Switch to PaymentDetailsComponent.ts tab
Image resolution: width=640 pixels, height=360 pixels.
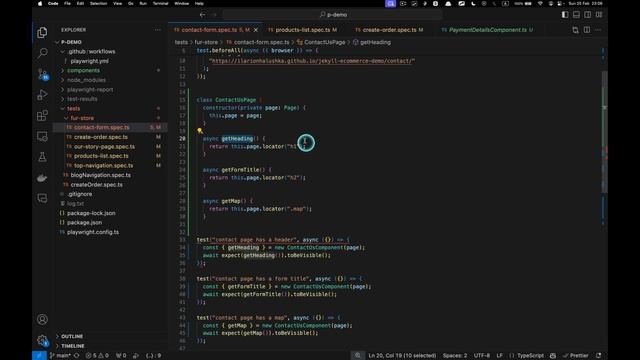tap(487, 30)
